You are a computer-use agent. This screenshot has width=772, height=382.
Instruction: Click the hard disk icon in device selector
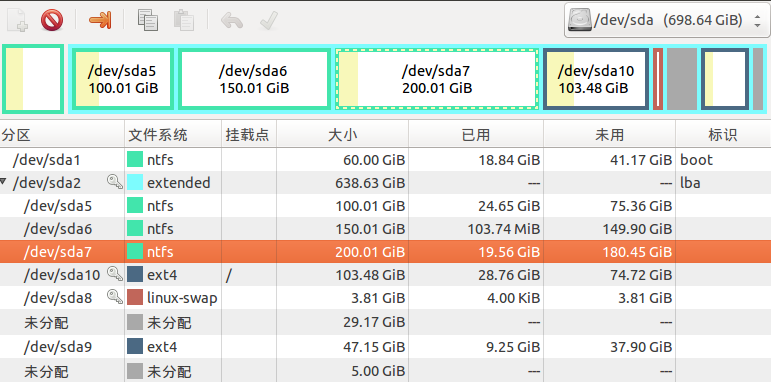coord(579,20)
